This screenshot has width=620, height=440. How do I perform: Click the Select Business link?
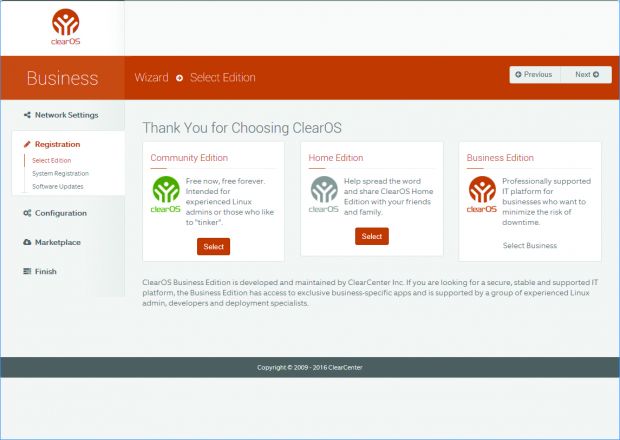point(529,245)
